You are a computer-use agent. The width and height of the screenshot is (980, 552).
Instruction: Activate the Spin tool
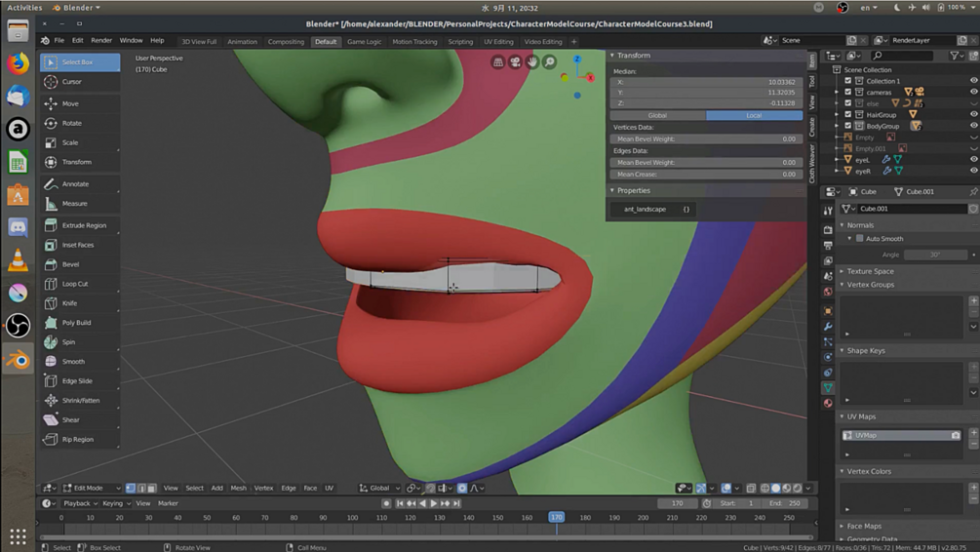[80, 341]
